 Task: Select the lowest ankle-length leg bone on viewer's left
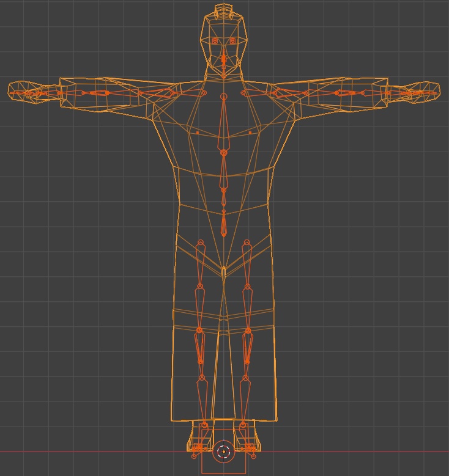pyautogui.click(x=202, y=401)
